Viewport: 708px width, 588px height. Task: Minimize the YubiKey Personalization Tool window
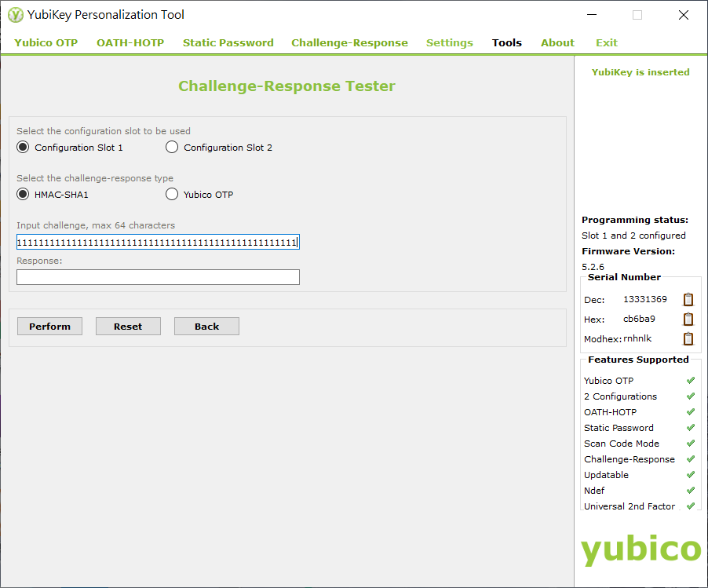[x=592, y=15]
